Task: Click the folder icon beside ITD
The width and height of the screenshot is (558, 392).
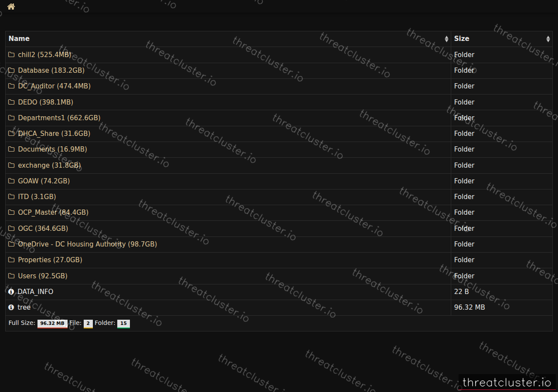Action: pos(11,196)
